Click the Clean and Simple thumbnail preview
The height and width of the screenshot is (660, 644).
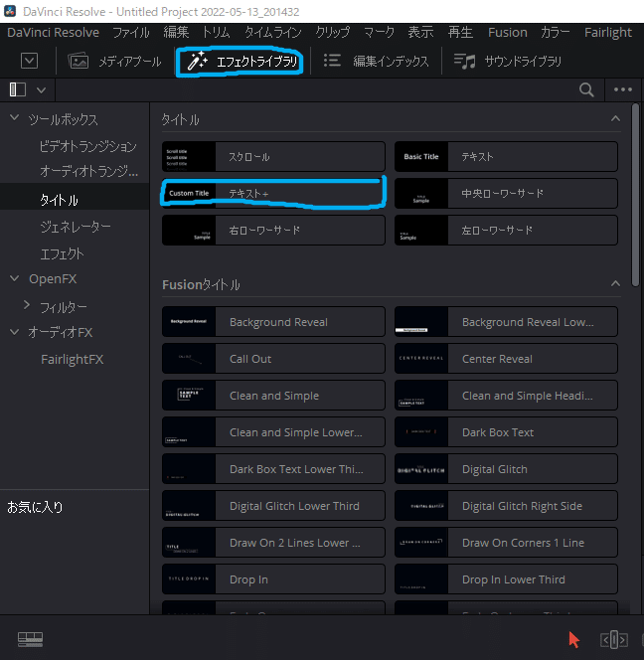[x=189, y=396]
